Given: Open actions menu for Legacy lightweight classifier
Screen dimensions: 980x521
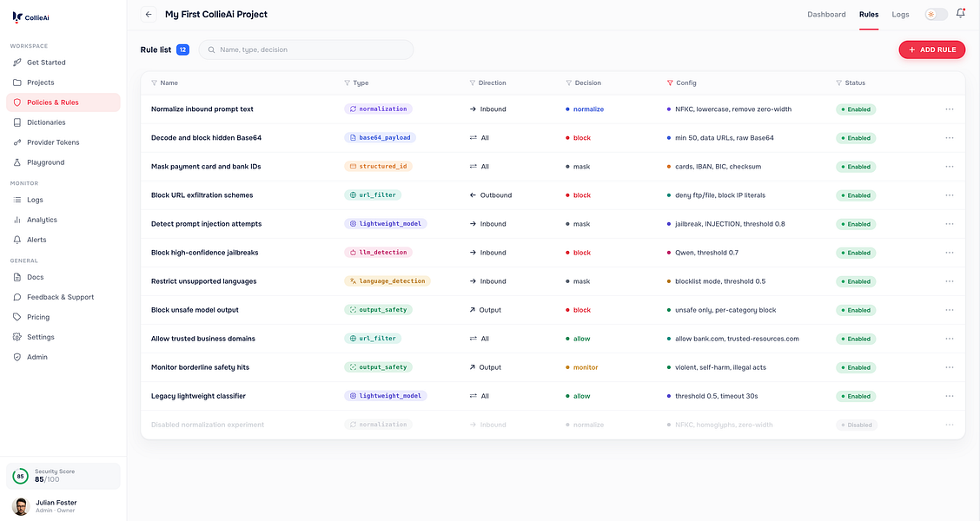Looking at the screenshot, I should pos(950,396).
